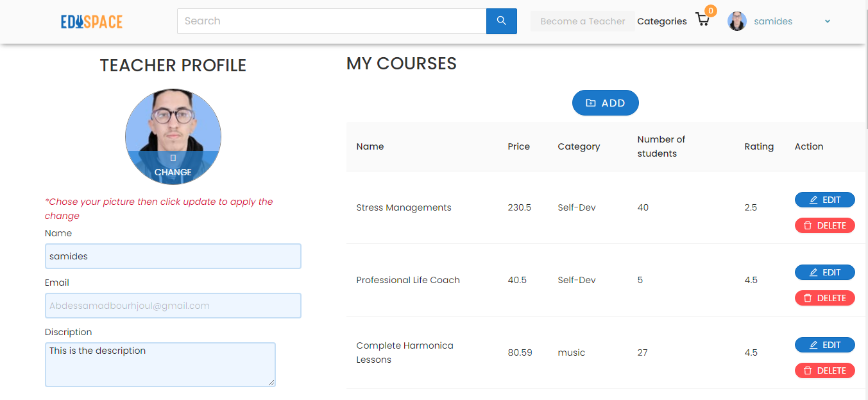Click the magnifier search button
Screen dimensions: 868x400
pyautogui.click(x=502, y=21)
